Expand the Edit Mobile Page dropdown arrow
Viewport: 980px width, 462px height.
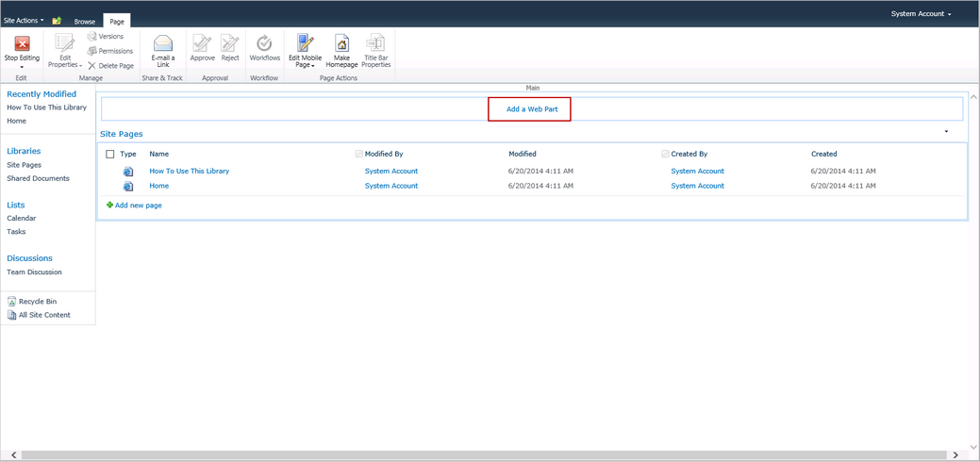(x=312, y=65)
